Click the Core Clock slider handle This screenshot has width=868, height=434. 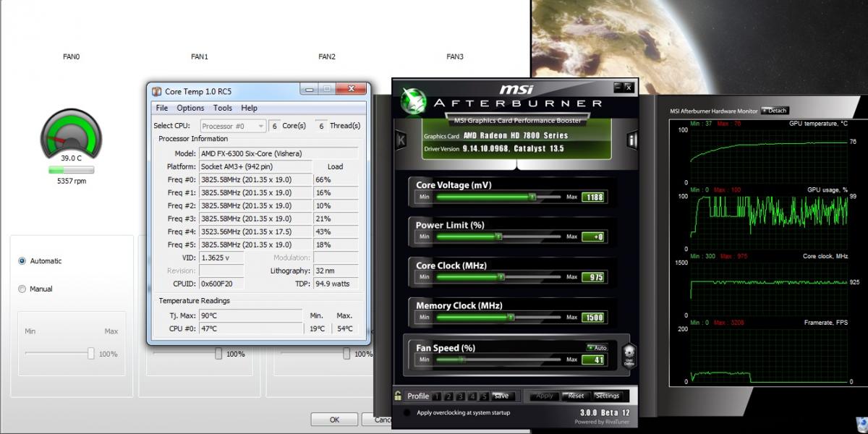[501, 277]
